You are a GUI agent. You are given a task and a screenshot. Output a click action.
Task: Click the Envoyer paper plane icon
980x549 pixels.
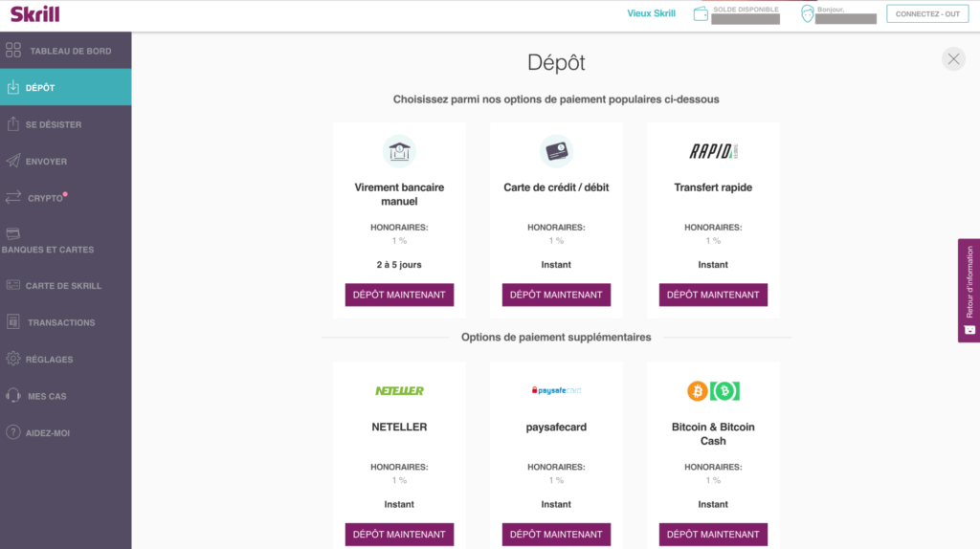pos(13,161)
